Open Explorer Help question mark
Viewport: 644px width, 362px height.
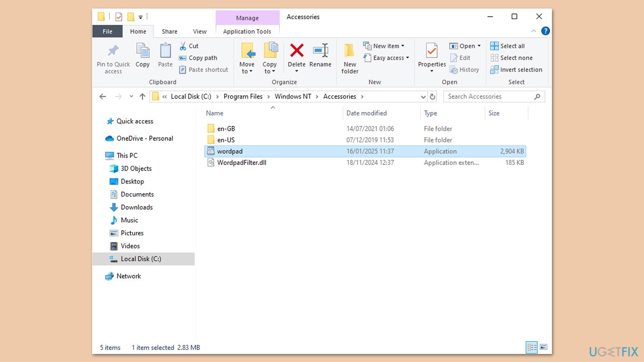click(x=545, y=31)
